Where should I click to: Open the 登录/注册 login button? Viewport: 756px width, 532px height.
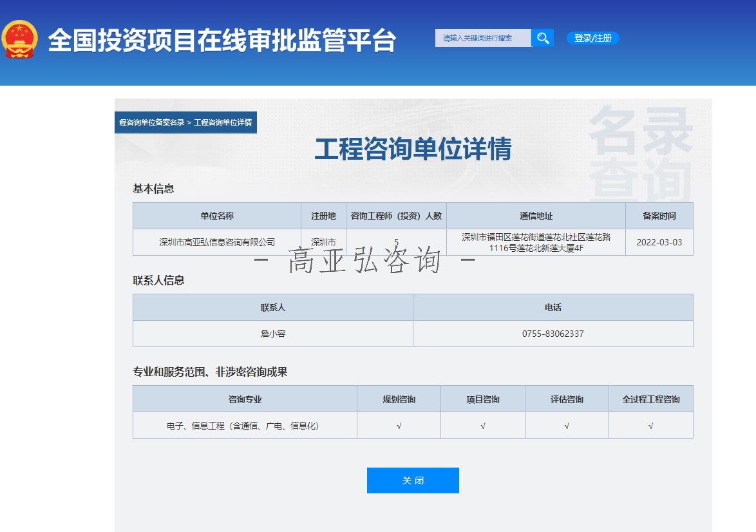[592, 38]
